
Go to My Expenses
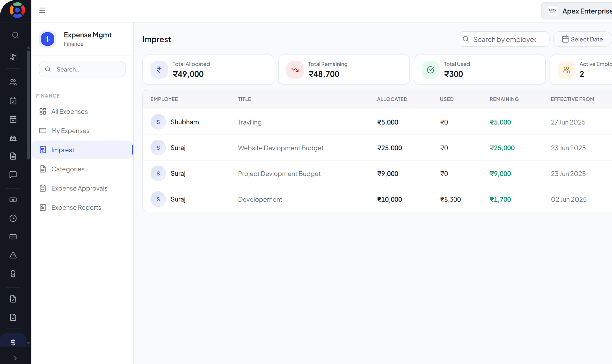[82, 131]
